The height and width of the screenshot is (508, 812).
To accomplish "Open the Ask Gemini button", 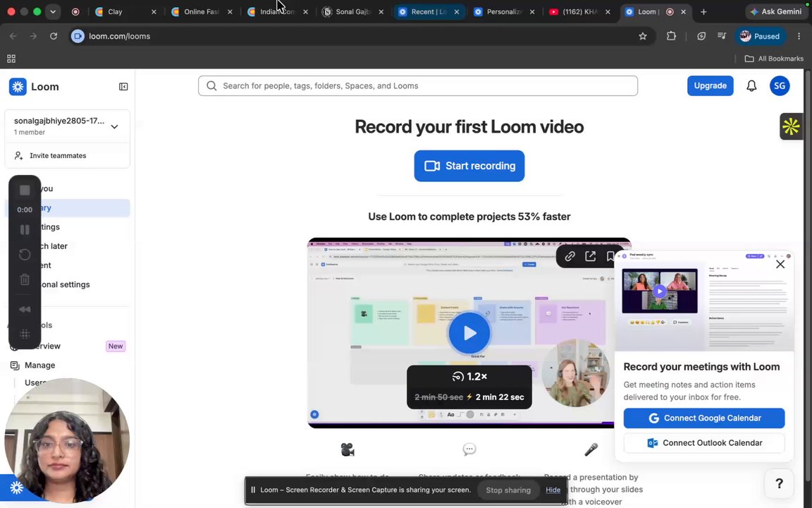I will coord(776,11).
